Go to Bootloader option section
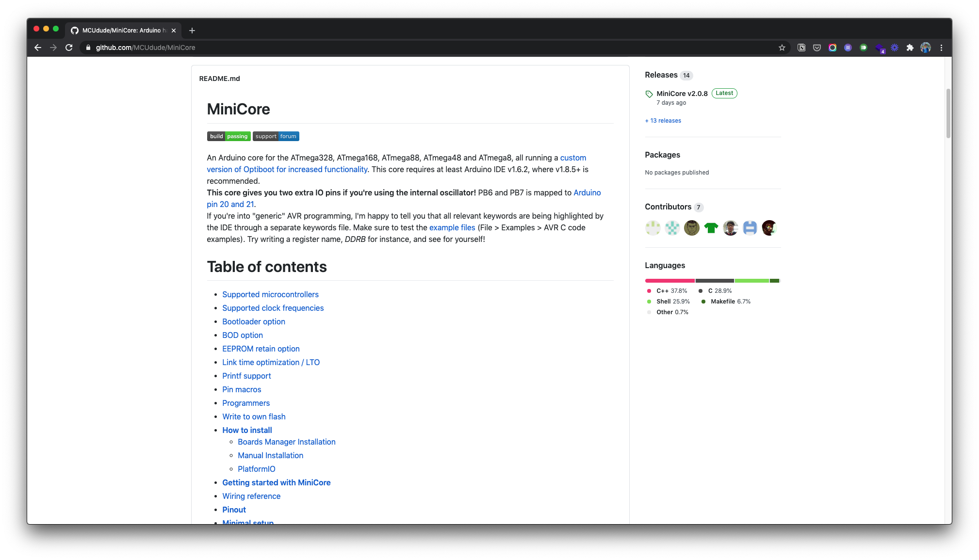This screenshot has width=979, height=560. [x=254, y=321]
